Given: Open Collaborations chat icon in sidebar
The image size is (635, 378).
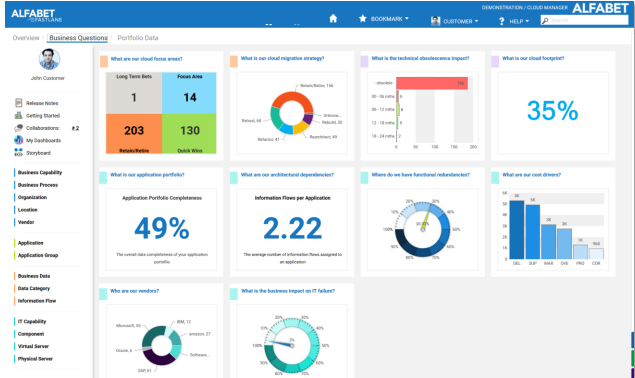Looking at the screenshot, I should pos(19,128).
